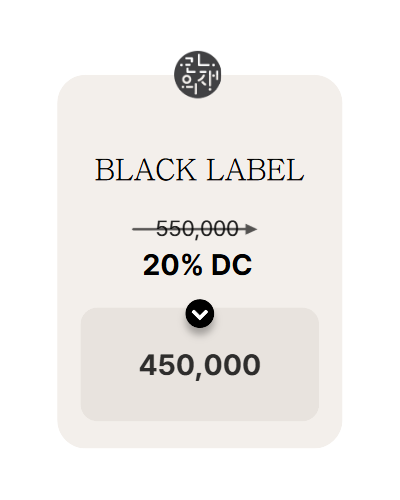This screenshot has height=500, width=400.
Task: Click the white chevron inside the black circle
Action: pos(200,314)
